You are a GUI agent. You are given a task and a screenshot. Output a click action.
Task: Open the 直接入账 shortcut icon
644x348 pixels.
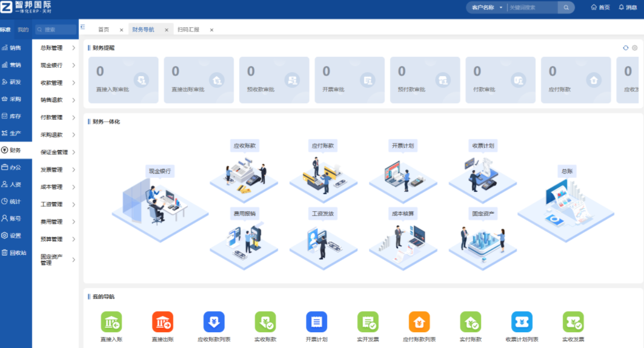[x=111, y=322]
